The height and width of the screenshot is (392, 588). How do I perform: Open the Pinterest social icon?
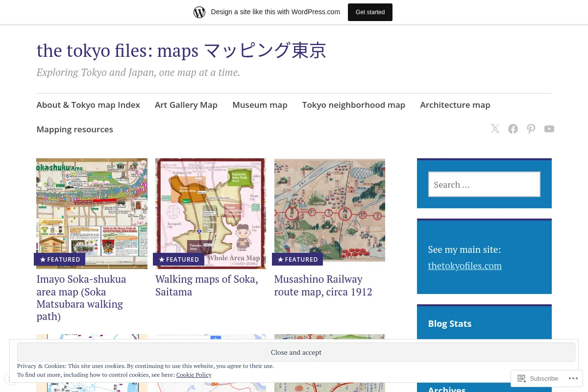pyautogui.click(x=531, y=129)
